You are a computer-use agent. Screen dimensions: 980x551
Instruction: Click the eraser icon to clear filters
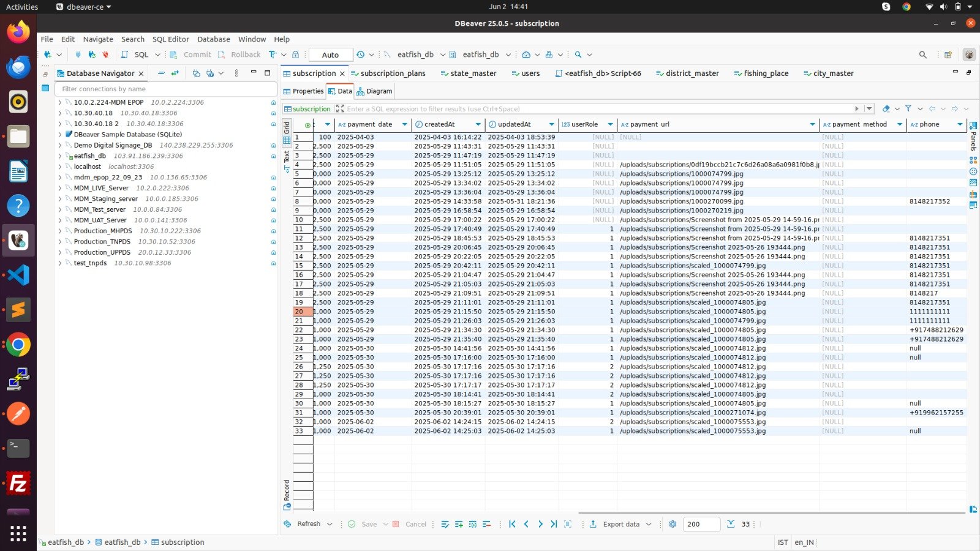886,109
